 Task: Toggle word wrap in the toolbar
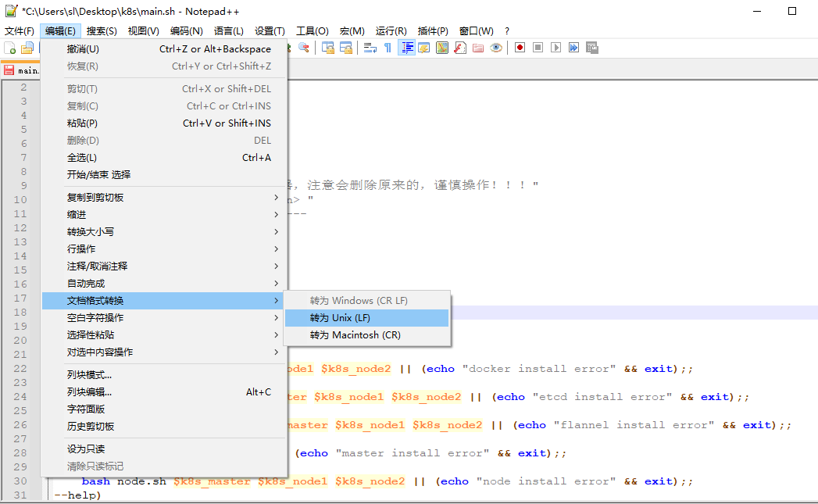370,48
